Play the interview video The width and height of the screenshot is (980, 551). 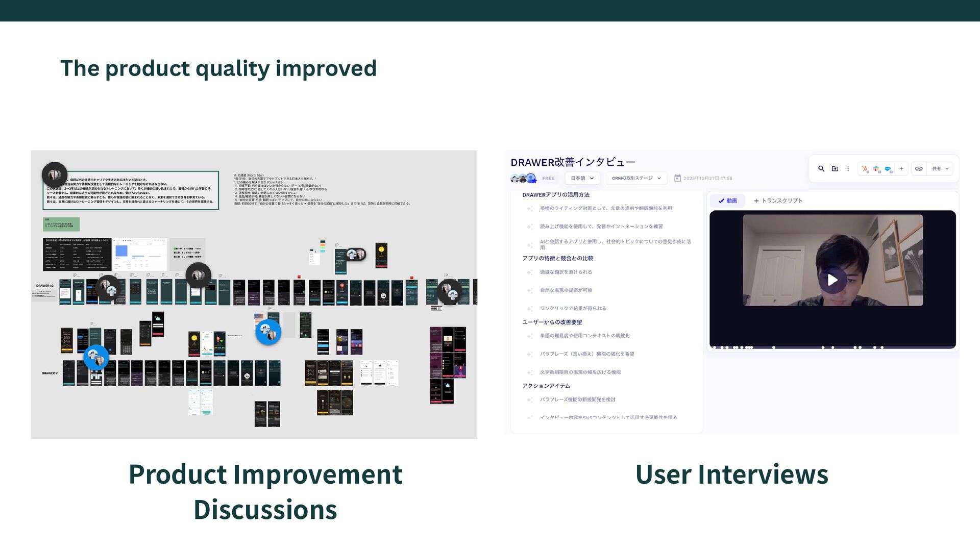click(832, 280)
